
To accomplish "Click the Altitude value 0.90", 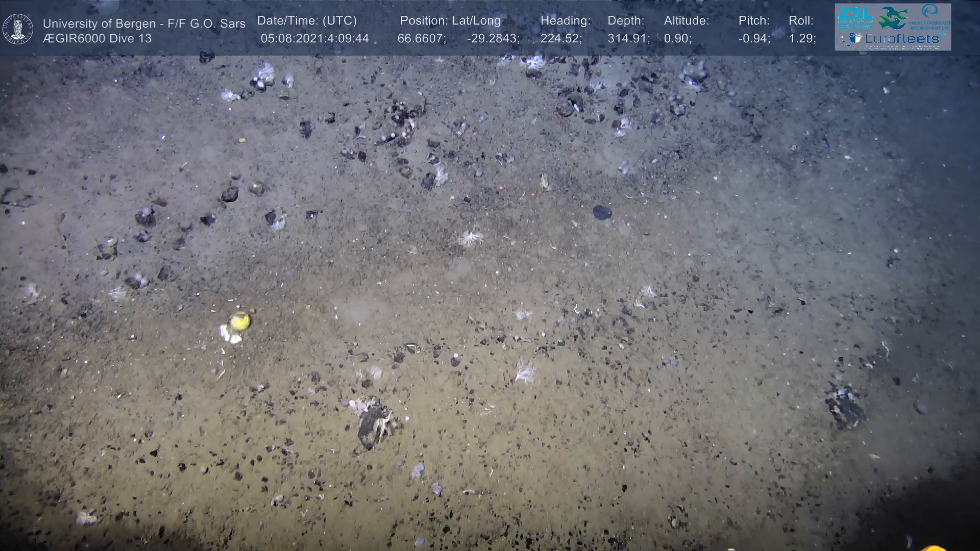I will [677, 38].
